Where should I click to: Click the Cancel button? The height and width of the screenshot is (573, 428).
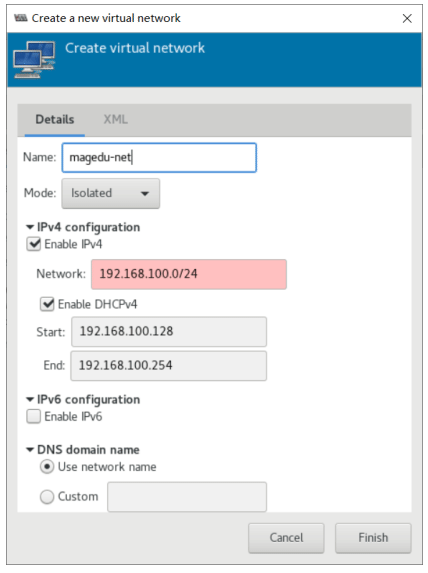pos(286,538)
